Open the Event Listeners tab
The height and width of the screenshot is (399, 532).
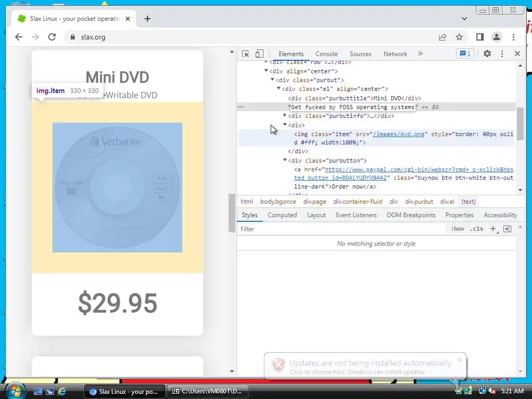tap(356, 215)
